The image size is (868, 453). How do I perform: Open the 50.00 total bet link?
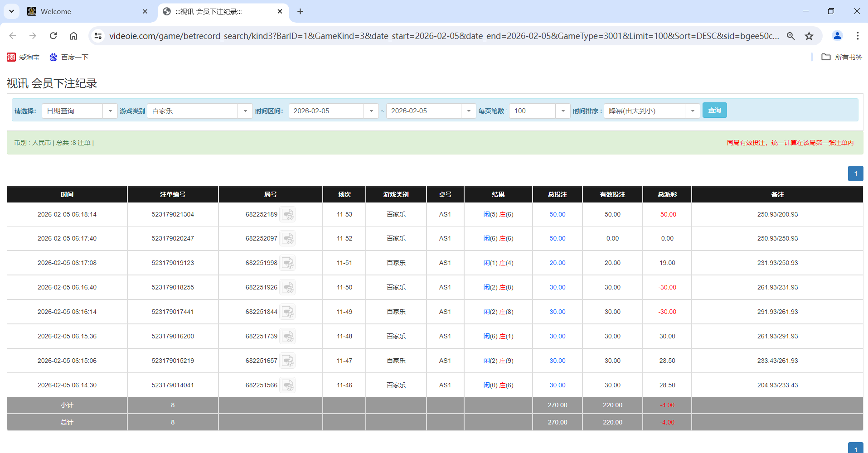pyautogui.click(x=557, y=214)
